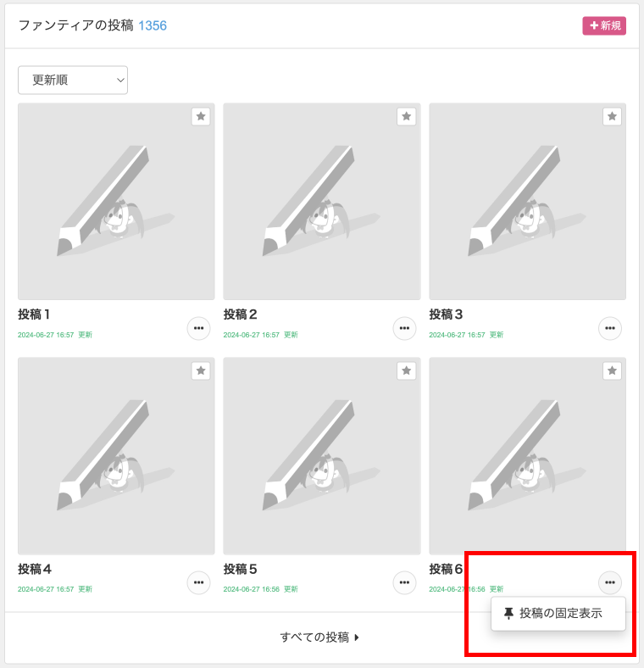Toggle the star on 投稿３ thumbnail
Viewport: 644px width, 668px height.
(612, 116)
